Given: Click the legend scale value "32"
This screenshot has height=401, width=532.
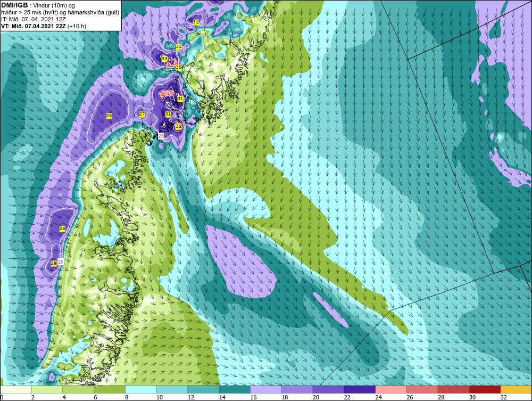Looking at the screenshot, I should 503,397.
